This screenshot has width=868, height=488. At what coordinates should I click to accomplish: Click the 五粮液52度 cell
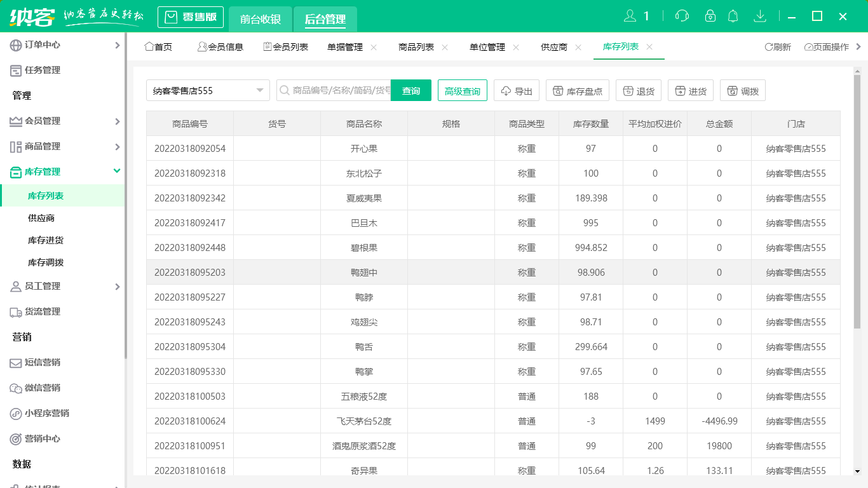pyautogui.click(x=364, y=396)
